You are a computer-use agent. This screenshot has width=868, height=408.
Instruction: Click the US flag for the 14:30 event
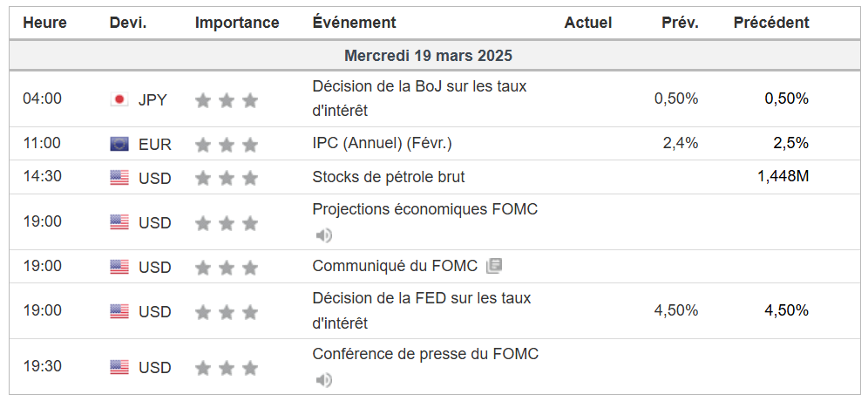[119, 178]
